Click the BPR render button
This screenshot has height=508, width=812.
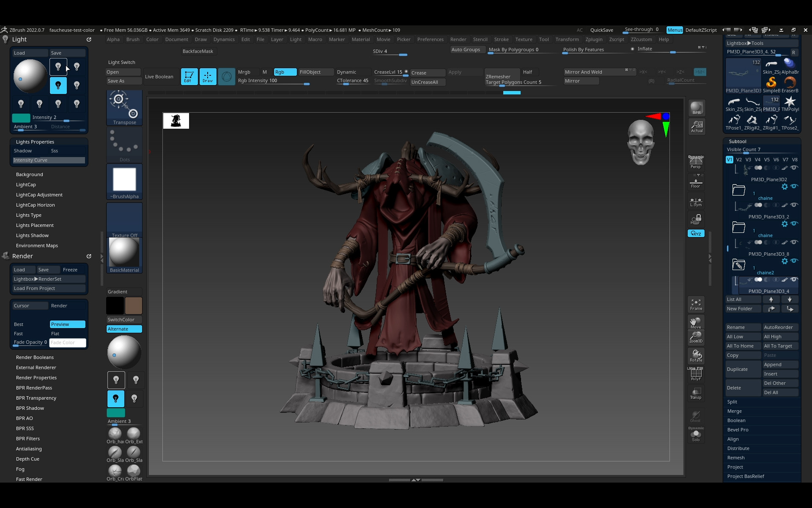pyautogui.click(x=696, y=108)
